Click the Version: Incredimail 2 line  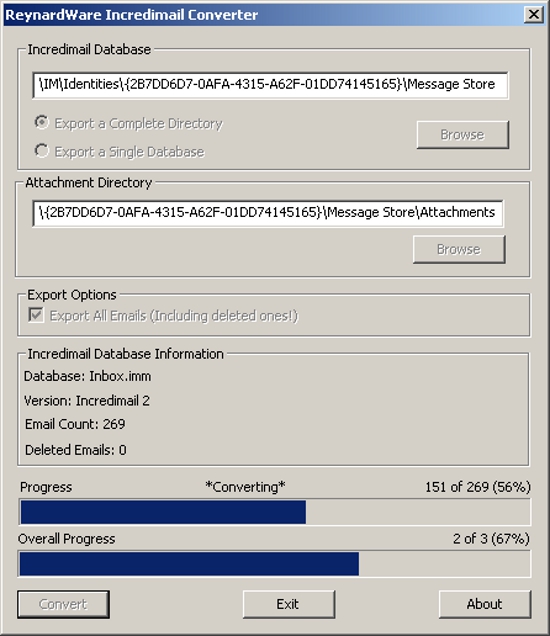pyautogui.click(x=87, y=401)
